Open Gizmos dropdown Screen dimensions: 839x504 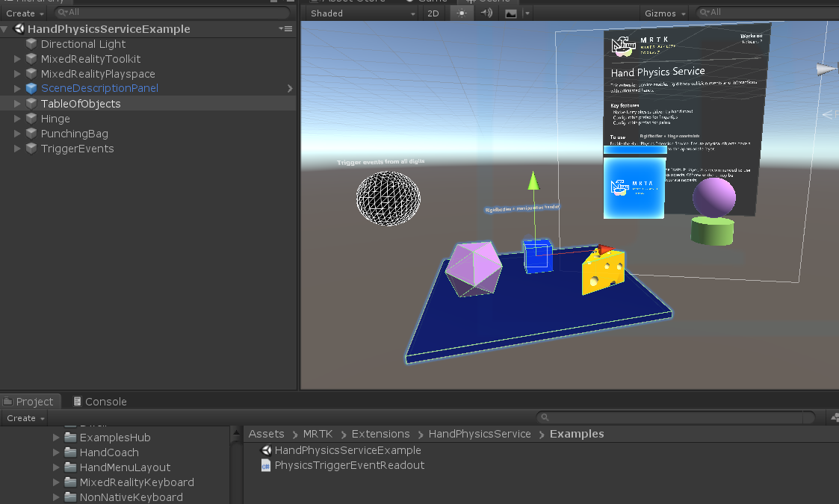point(665,13)
